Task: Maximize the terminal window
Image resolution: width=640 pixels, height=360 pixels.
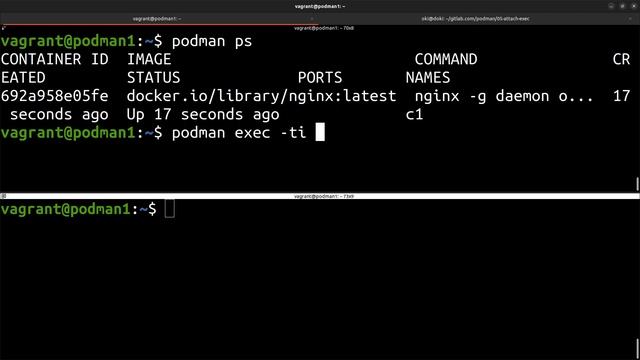Action: tap(622, 6)
